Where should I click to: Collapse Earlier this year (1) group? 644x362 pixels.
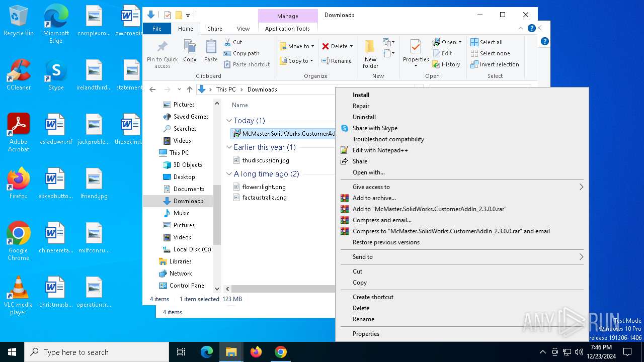pyautogui.click(x=229, y=147)
